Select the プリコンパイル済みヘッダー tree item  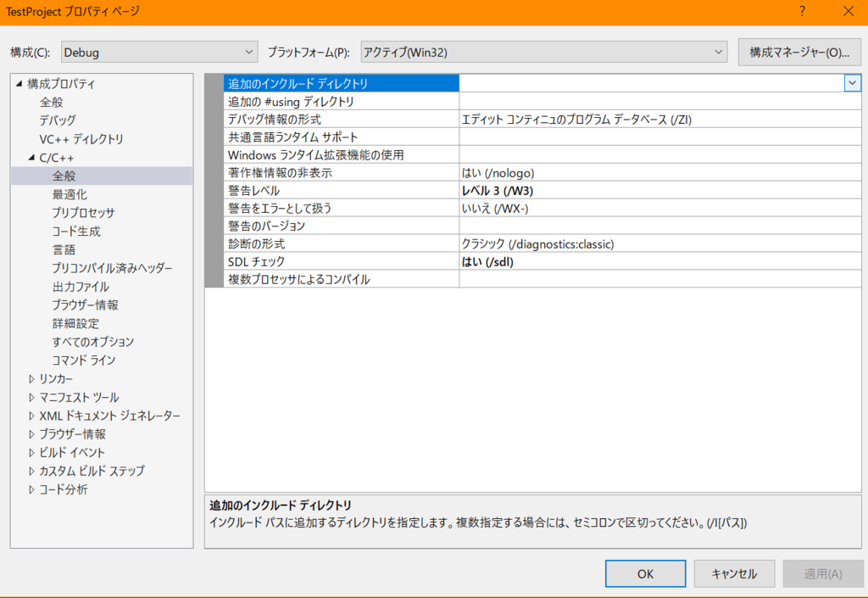tap(113, 268)
